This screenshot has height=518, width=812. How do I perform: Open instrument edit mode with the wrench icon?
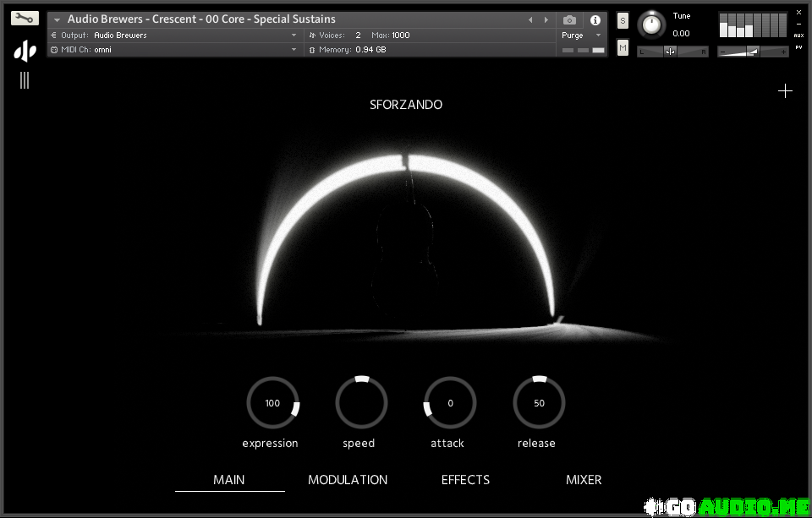pos(25,18)
